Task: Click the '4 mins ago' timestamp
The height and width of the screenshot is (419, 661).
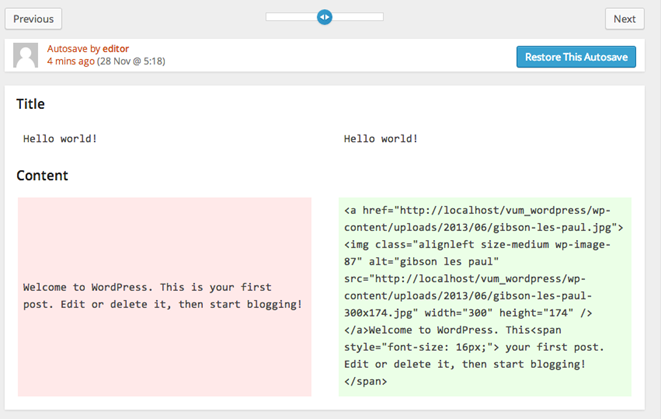Action: (x=70, y=62)
